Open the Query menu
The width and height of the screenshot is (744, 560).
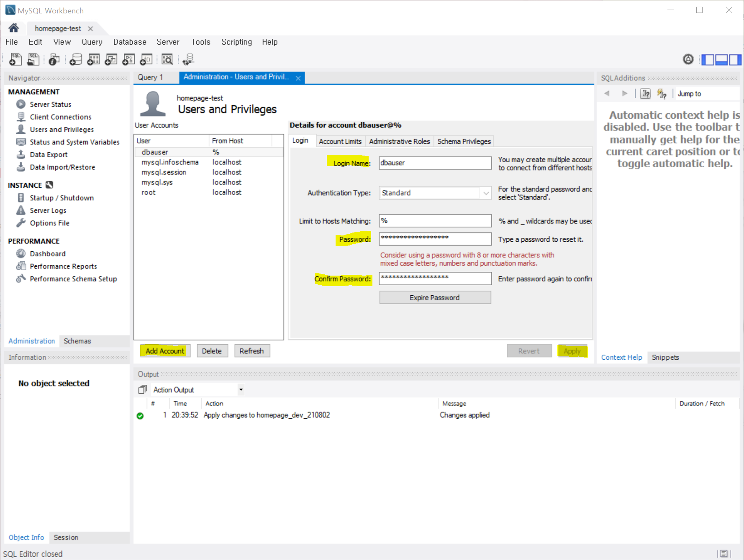(92, 42)
